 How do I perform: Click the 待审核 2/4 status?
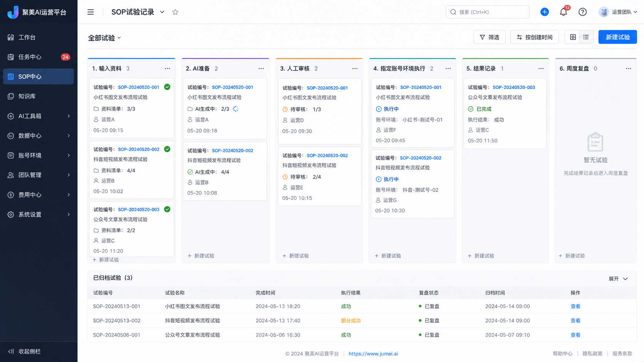click(x=302, y=177)
